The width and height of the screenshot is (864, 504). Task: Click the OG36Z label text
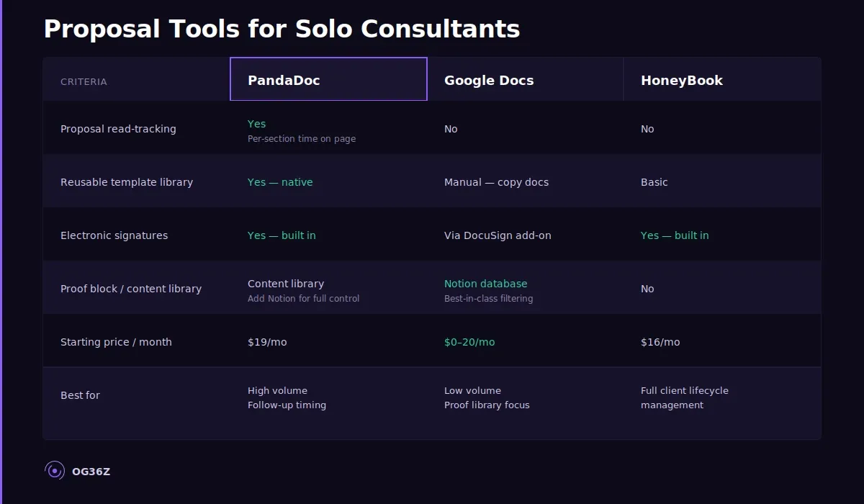click(x=91, y=471)
